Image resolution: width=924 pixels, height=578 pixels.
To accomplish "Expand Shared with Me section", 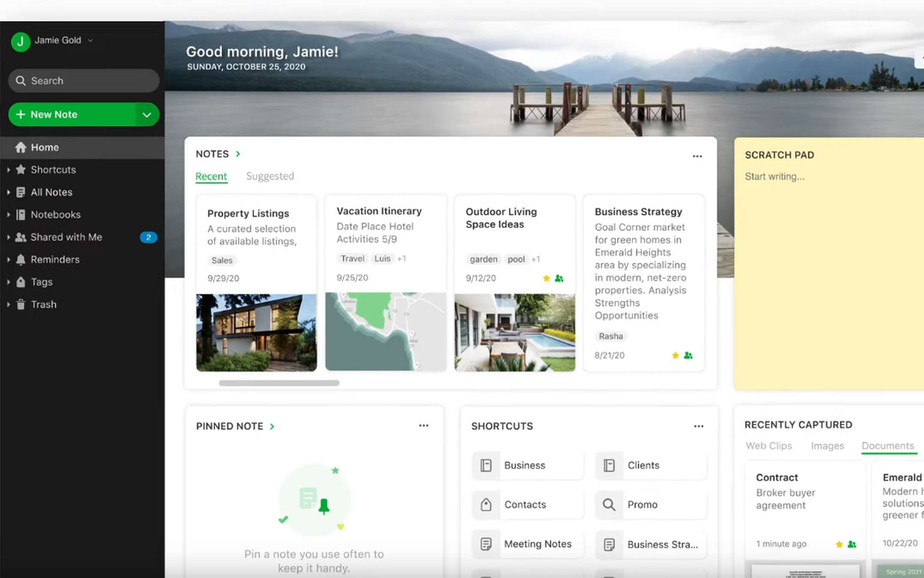I will click(x=66, y=237).
